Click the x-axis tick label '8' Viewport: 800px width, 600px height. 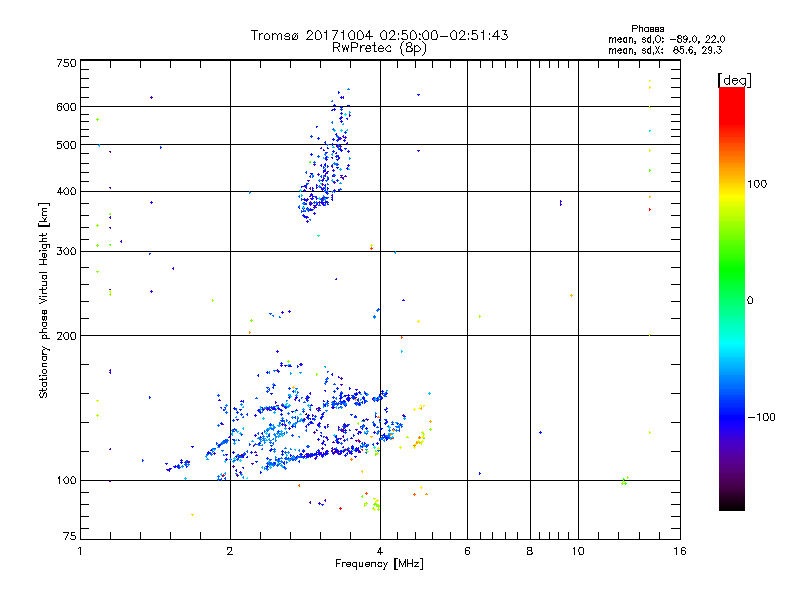(x=530, y=551)
